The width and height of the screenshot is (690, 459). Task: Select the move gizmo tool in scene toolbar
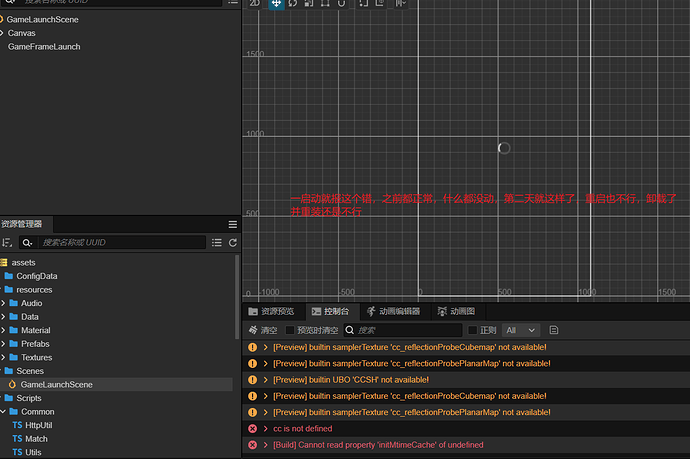click(x=276, y=4)
